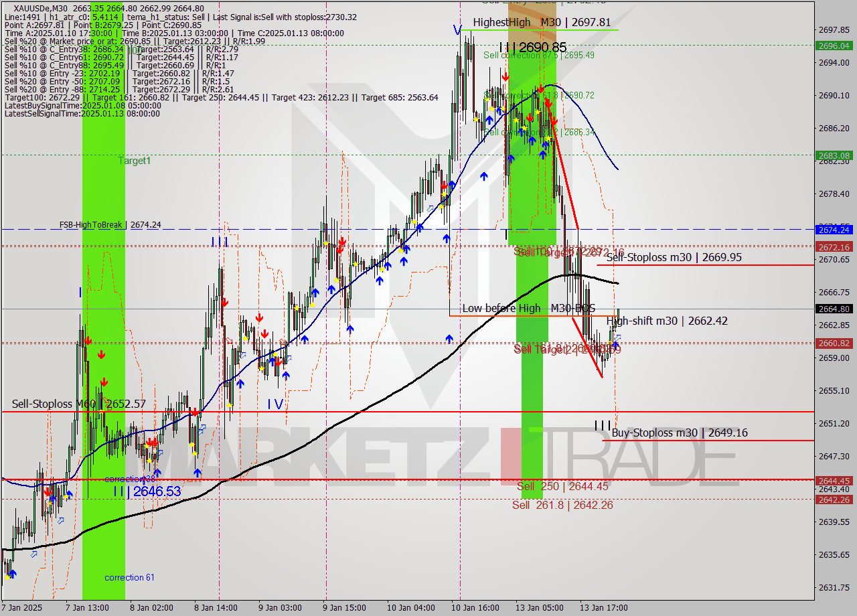The width and height of the screenshot is (857, 616).
Task: Click the 2697.85 price axis tick
Action: (834, 30)
